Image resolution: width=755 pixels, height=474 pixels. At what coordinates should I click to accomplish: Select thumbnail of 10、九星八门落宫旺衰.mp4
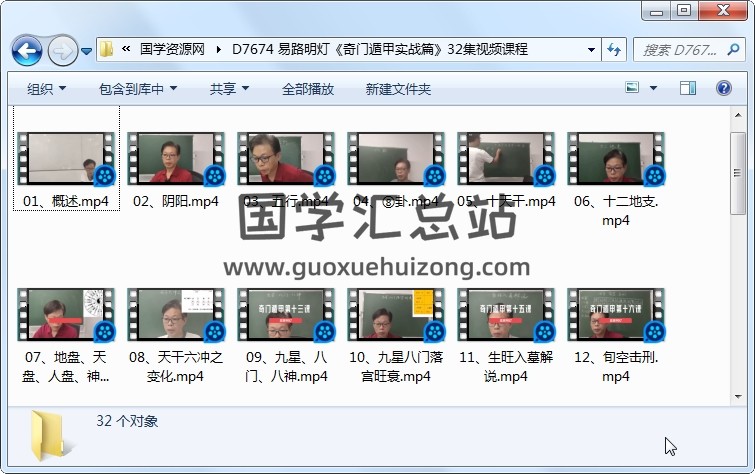coord(396,315)
